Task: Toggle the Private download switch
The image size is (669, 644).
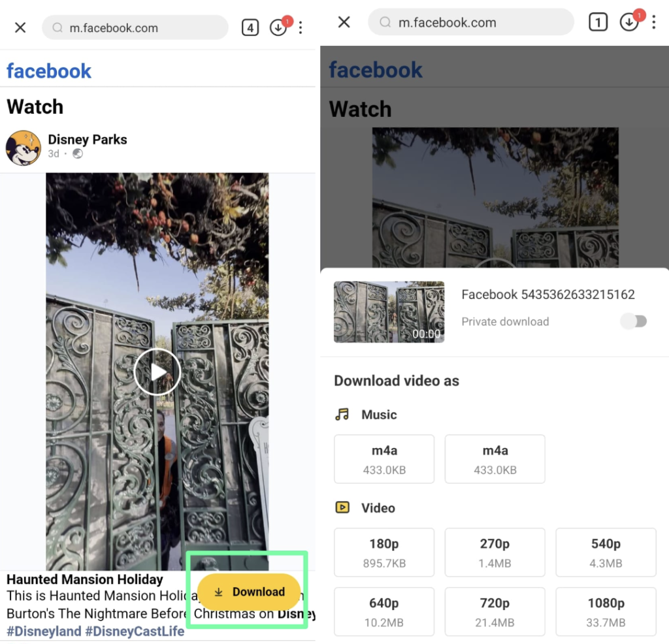Action: (634, 321)
